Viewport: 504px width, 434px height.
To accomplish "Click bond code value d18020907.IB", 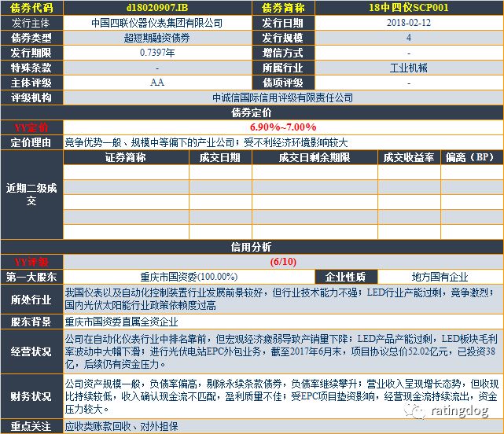I will (x=157, y=7).
